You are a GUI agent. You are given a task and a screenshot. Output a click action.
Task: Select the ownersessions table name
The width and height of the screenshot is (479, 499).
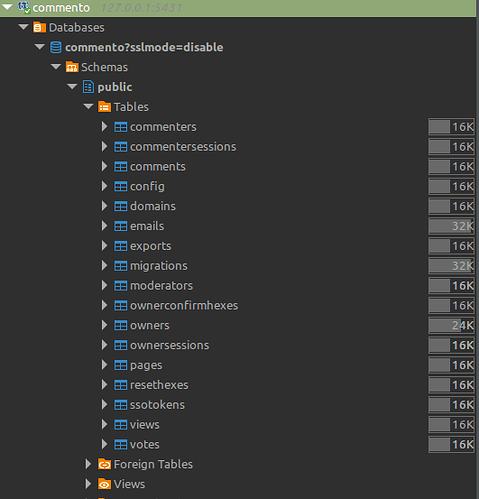[170, 345]
